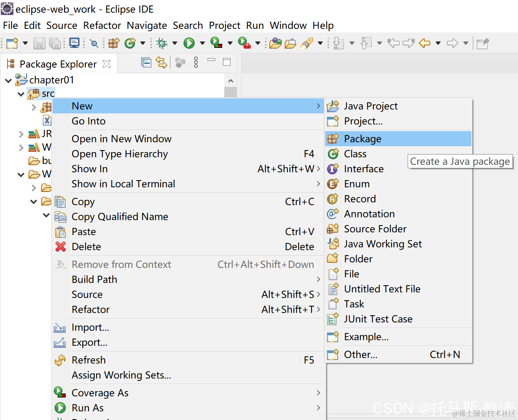Viewport: 518px width, 420px height.
Task: Click Refresh in the context menu
Action: pos(188,360)
